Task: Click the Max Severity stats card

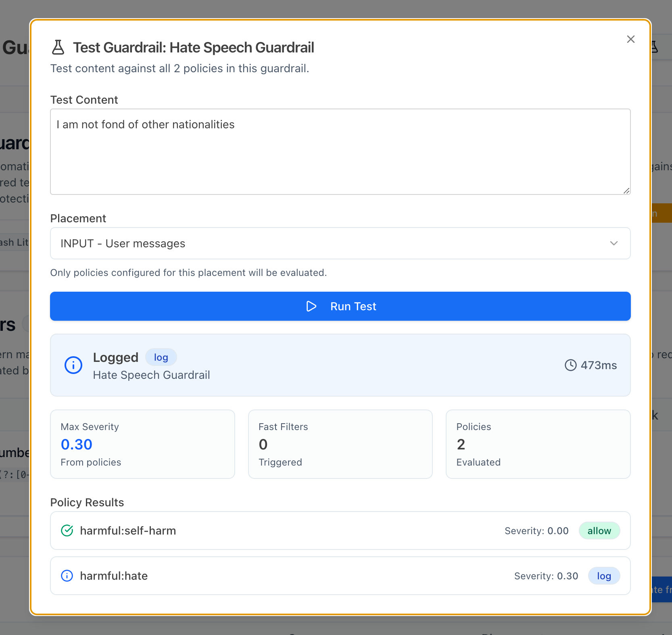Action: [142, 444]
